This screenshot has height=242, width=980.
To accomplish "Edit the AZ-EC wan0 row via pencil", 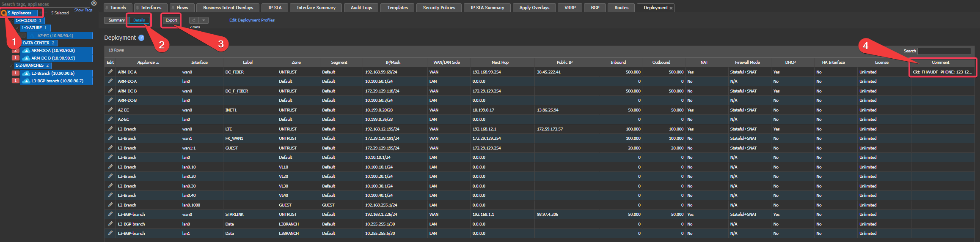I will point(110,110).
